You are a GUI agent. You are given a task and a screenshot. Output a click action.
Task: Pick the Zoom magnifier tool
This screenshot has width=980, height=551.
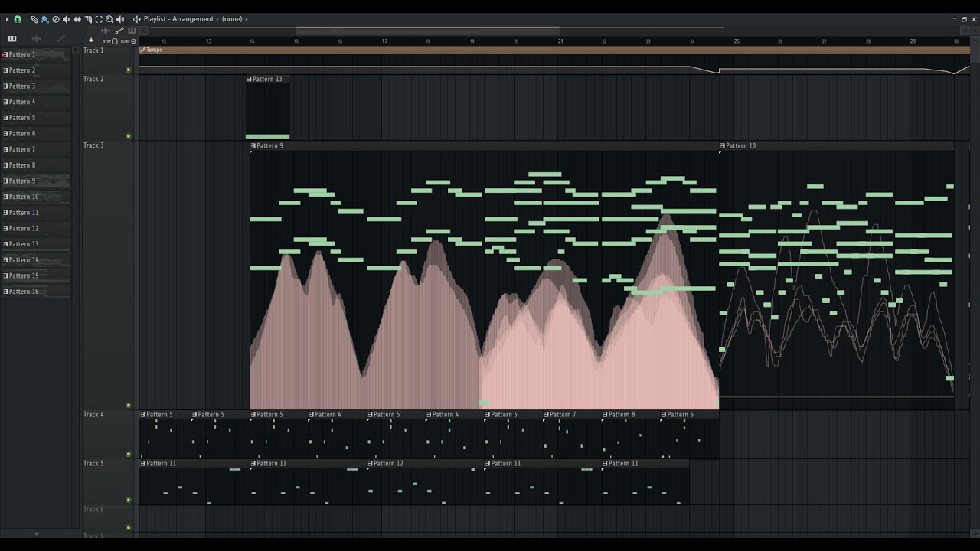(109, 19)
